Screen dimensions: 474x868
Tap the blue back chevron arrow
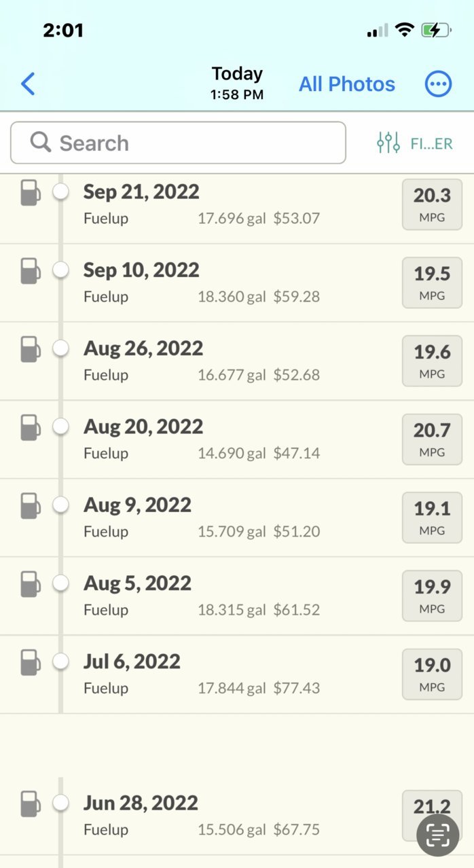(x=28, y=84)
